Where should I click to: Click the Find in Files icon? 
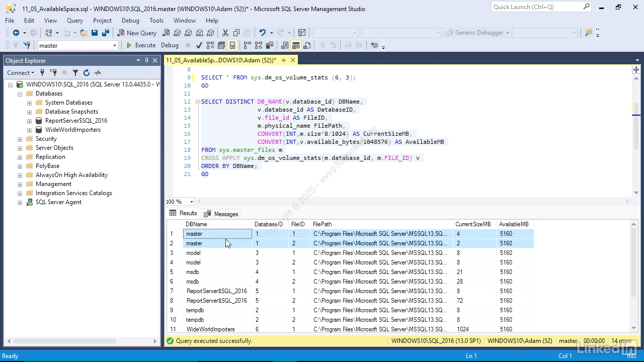click(588, 33)
